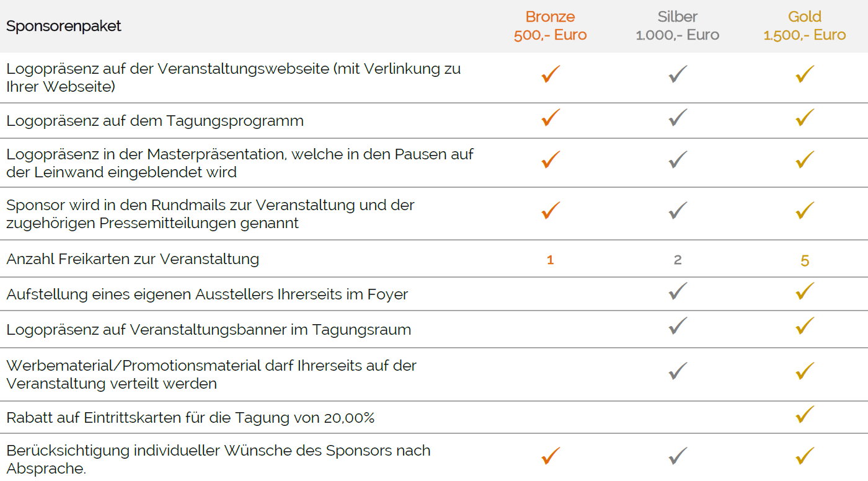This screenshot has height=481, width=868.
Task: Click the Anzahl Freikarten zur Veranstaltung text
Action: coord(133,259)
